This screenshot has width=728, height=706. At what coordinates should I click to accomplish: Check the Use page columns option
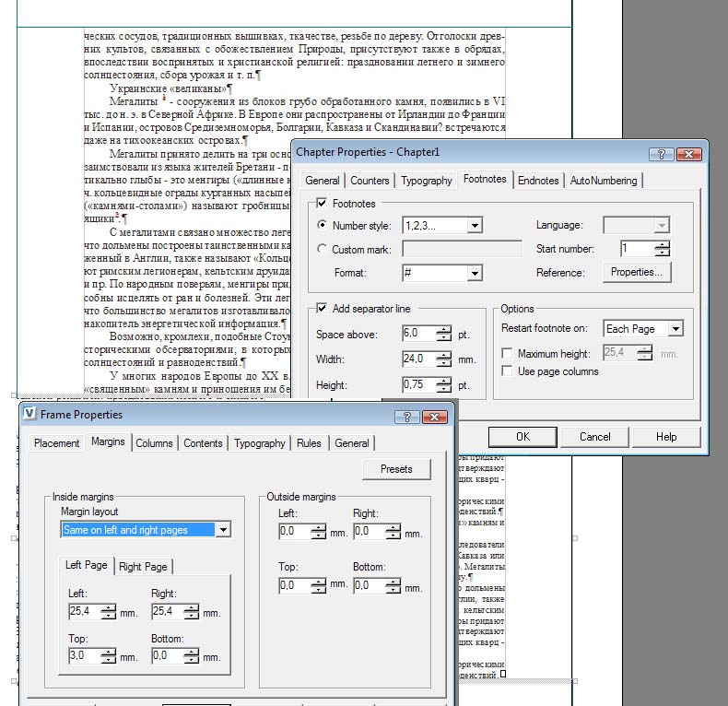point(507,371)
